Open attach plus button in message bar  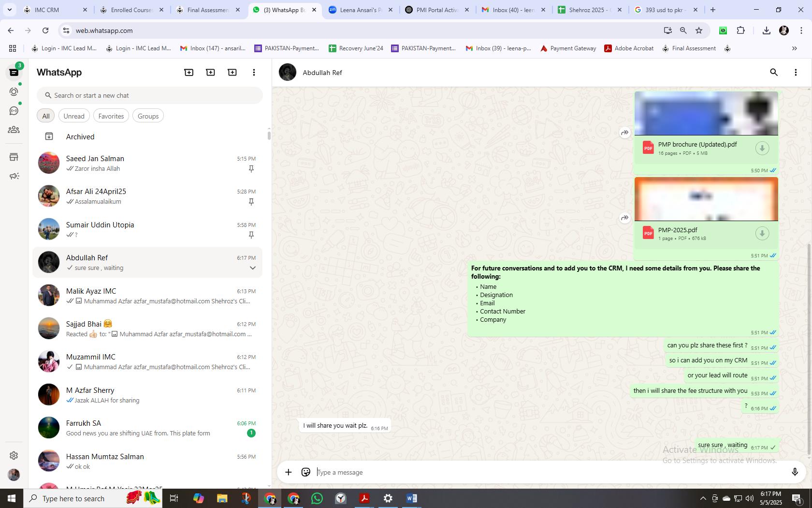(289, 472)
